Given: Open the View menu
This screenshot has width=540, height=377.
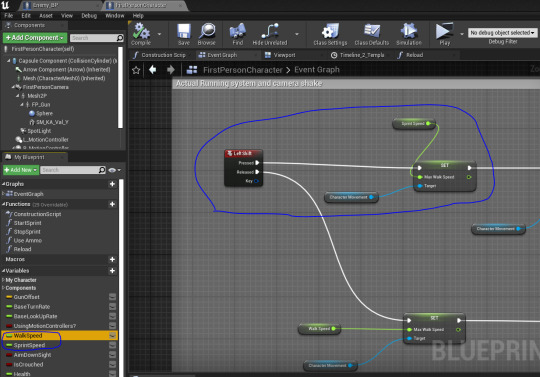Looking at the screenshot, I should click(x=67, y=15).
